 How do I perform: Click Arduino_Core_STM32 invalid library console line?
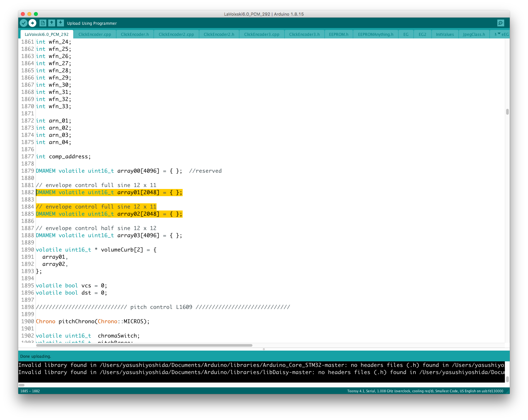[261, 365]
